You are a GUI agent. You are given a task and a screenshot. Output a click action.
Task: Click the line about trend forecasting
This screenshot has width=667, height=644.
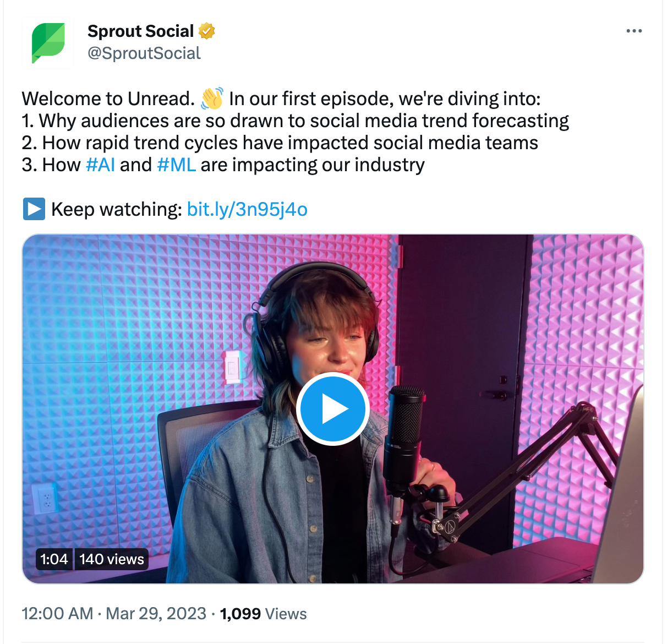[x=296, y=121]
